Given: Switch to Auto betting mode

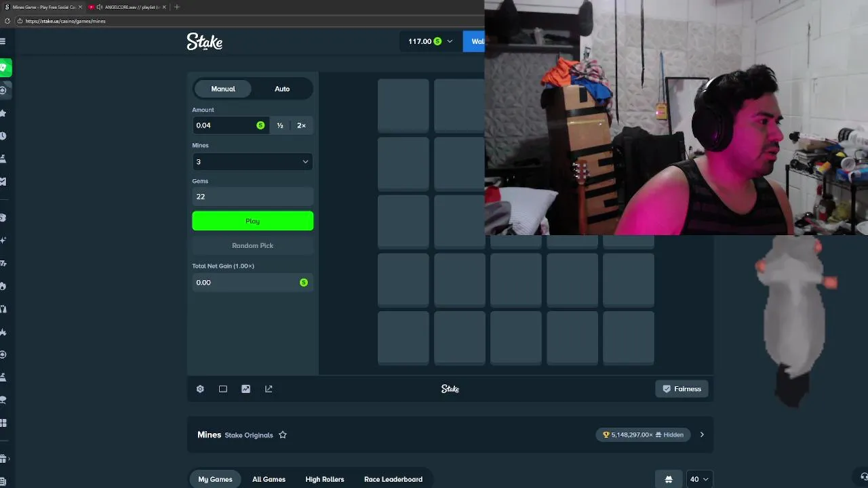Looking at the screenshot, I should click(282, 89).
